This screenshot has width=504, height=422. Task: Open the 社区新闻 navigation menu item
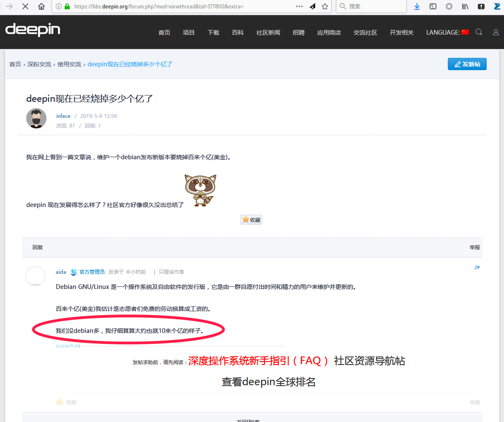268,33
